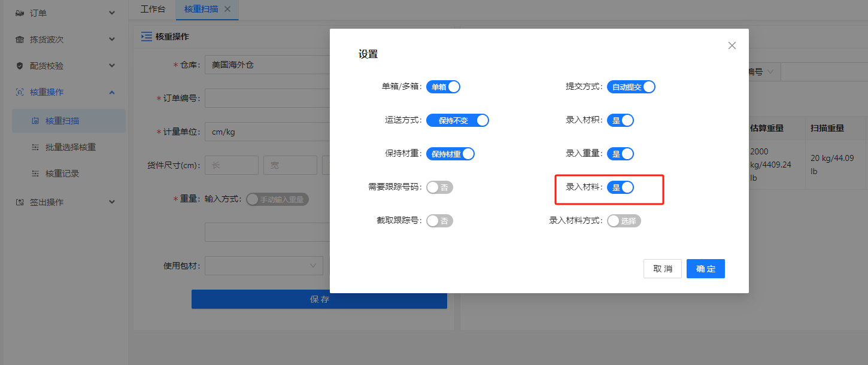Image resolution: width=868 pixels, height=365 pixels.
Task: Click the 核重扫描 submenu icon
Action: (35, 121)
